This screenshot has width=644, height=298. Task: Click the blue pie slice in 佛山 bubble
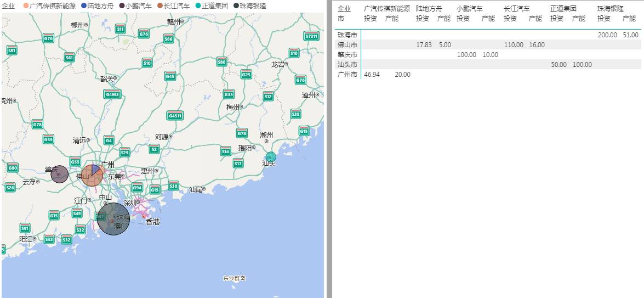(96, 170)
